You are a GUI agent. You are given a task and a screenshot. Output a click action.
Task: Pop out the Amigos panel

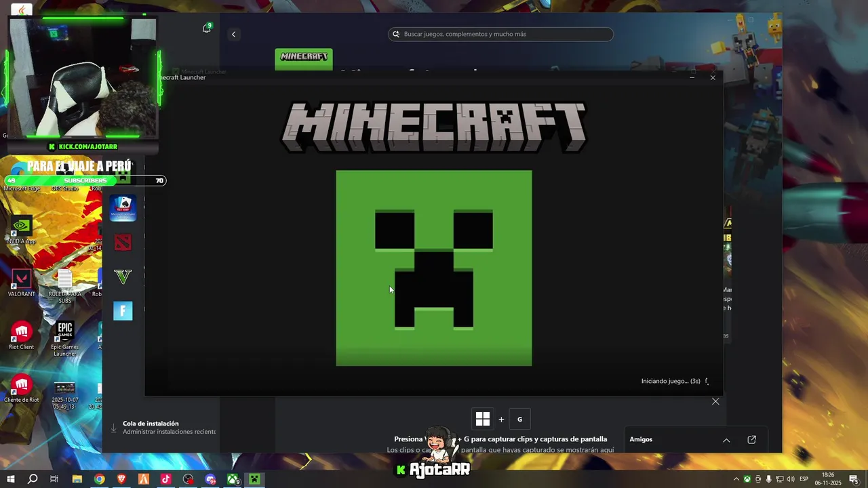[x=751, y=440]
